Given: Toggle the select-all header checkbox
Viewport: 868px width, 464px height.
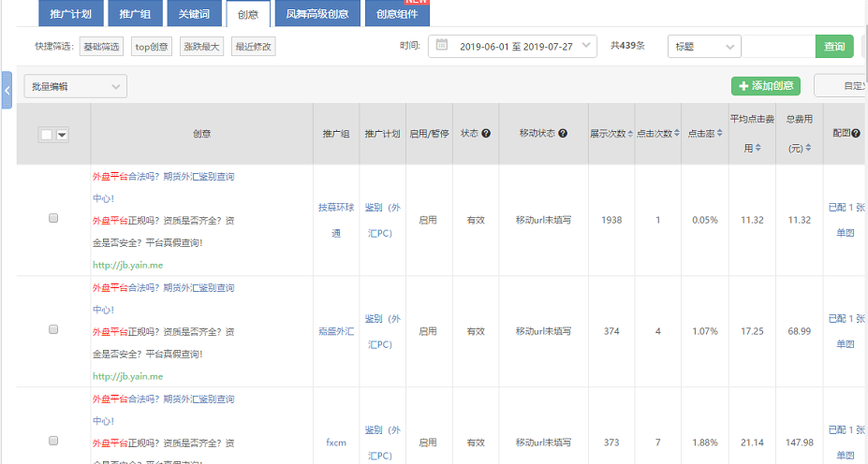Looking at the screenshot, I should click(47, 135).
